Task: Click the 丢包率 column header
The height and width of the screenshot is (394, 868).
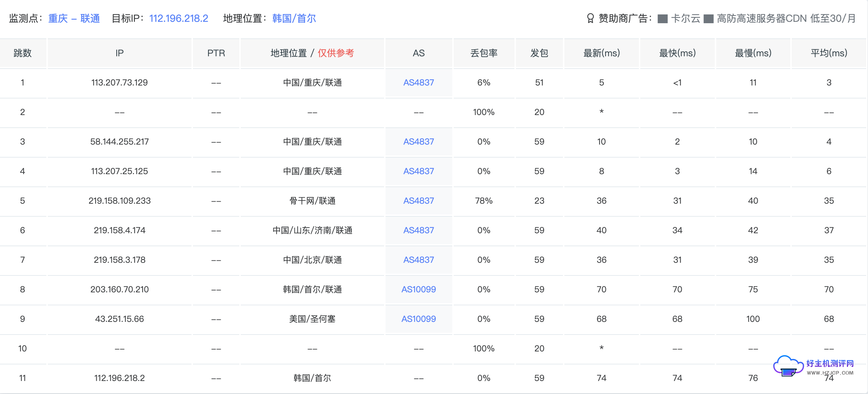Action: point(484,53)
